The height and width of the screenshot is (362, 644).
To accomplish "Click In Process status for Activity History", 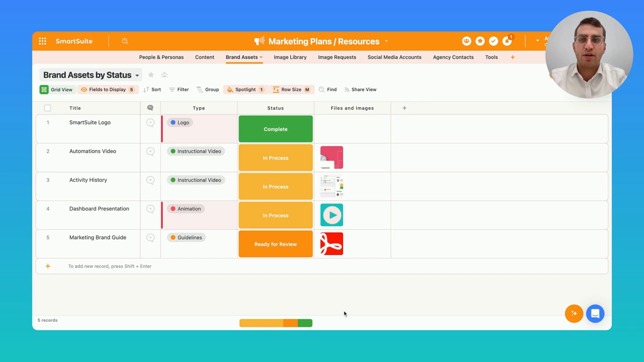I will pyautogui.click(x=276, y=187).
